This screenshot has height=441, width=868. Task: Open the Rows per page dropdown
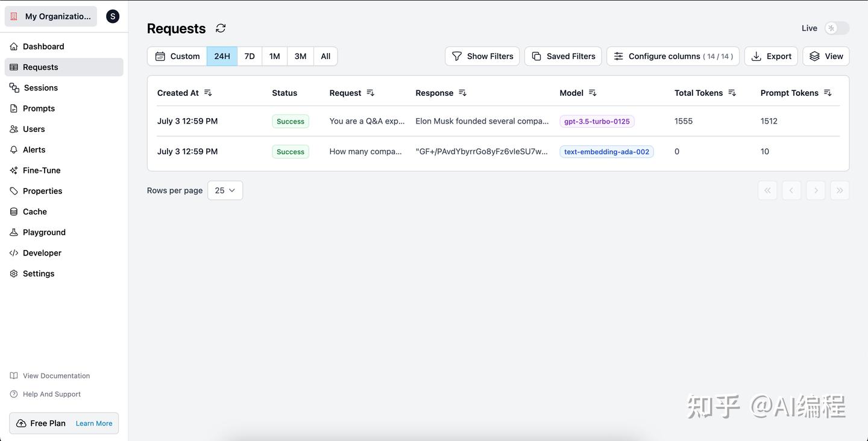[x=225, y=190]
